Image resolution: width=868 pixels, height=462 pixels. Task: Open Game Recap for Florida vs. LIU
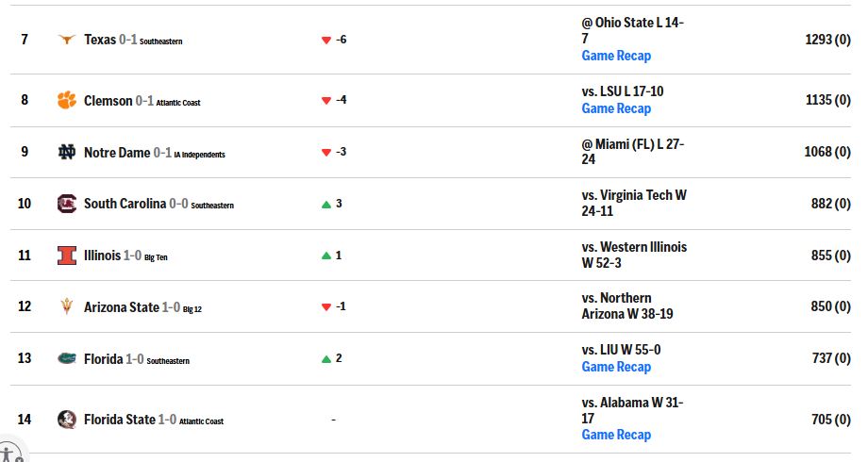click(x=616, y=367)
